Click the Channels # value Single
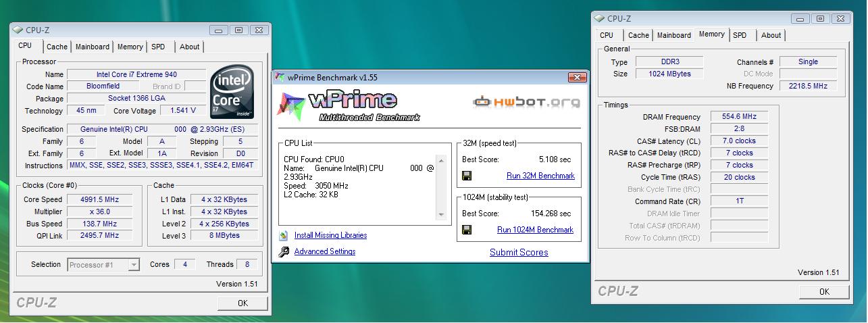 808,61
